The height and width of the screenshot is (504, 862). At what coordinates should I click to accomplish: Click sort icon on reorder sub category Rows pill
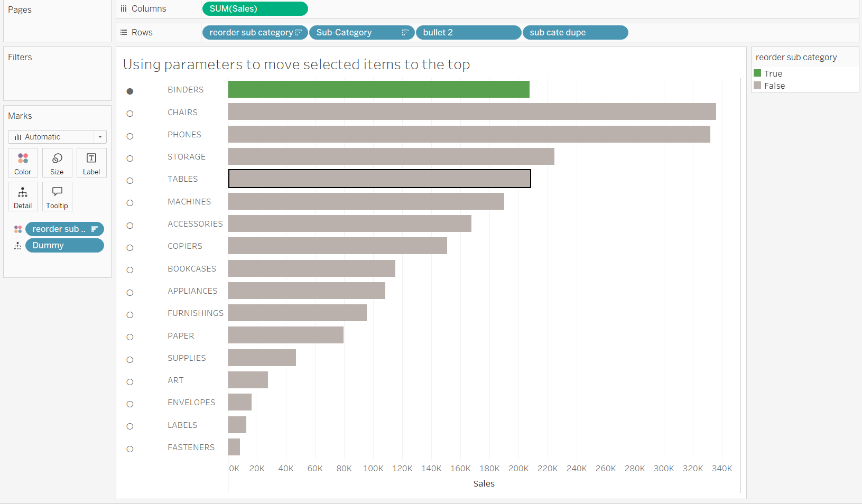299,33
